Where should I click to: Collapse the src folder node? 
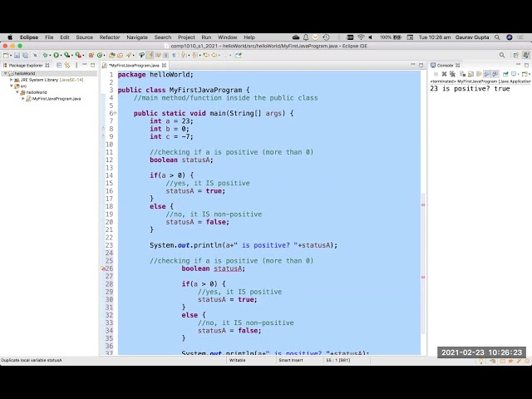point(11,86)
